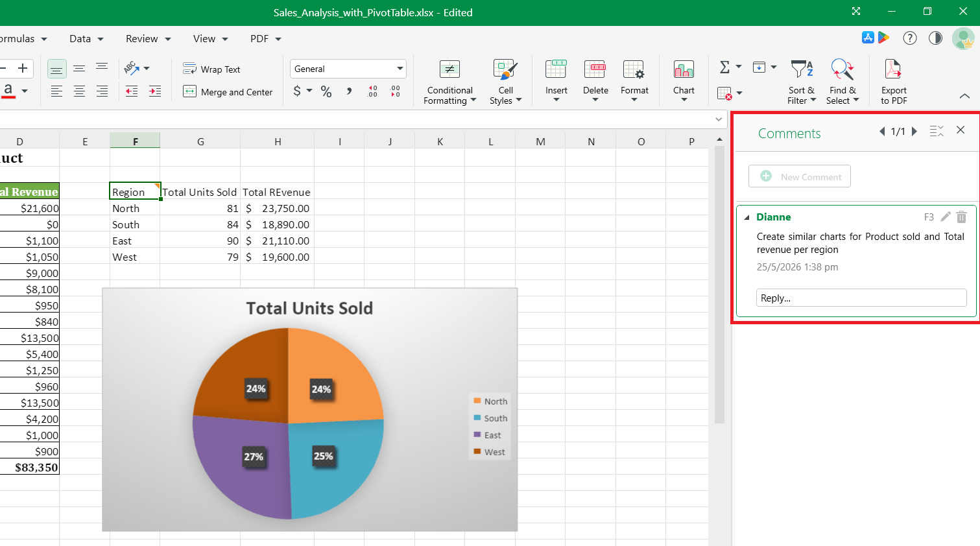Image resolution: width=980 pixels, height=546 pixels.
Task: Open the Google Play store icon
Action: (x=884, y=38)
